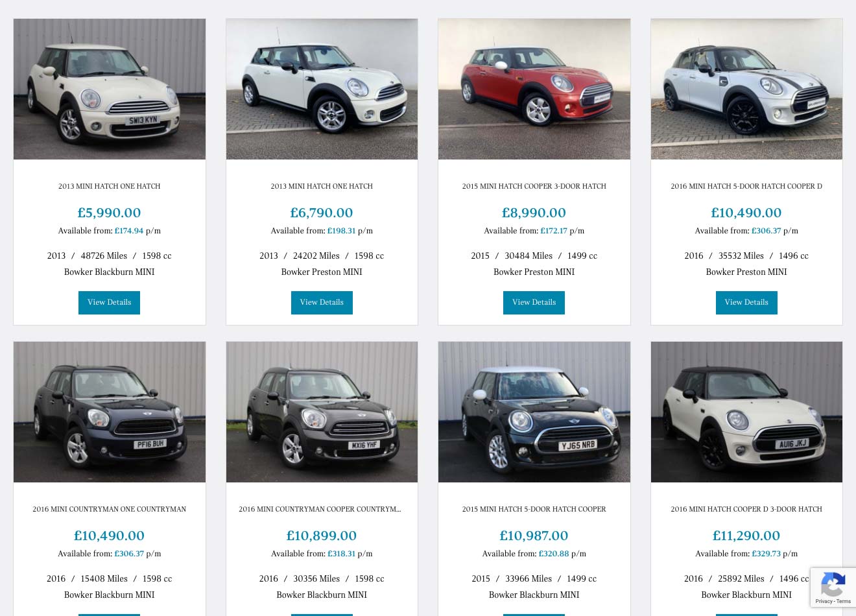Open photo of white 2013 Mini, Preston
Image resolution: width=856 pixels, height=616 pixels.
322,89
